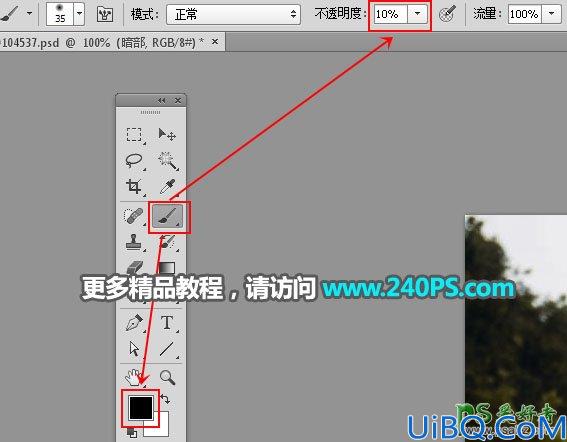Viewport: 567px width, 442px height.
Task: Toggle tablet pressure for opacity
Action: pos(447,14)
